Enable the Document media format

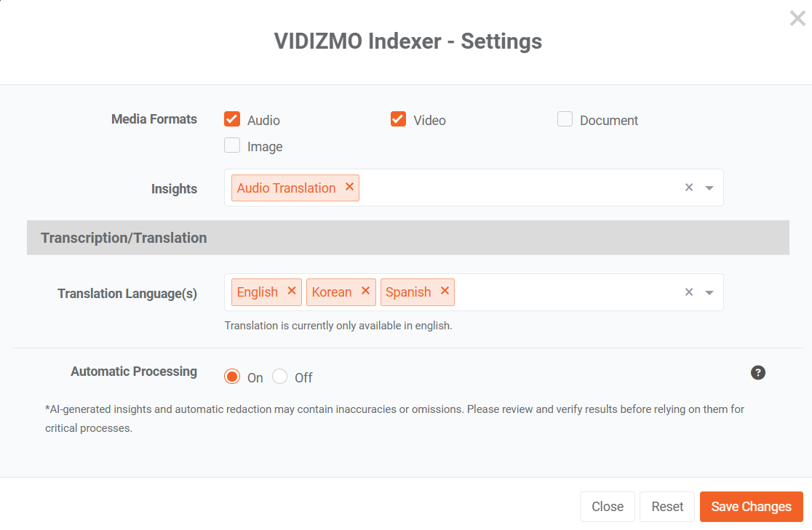(x=565, y=119)
